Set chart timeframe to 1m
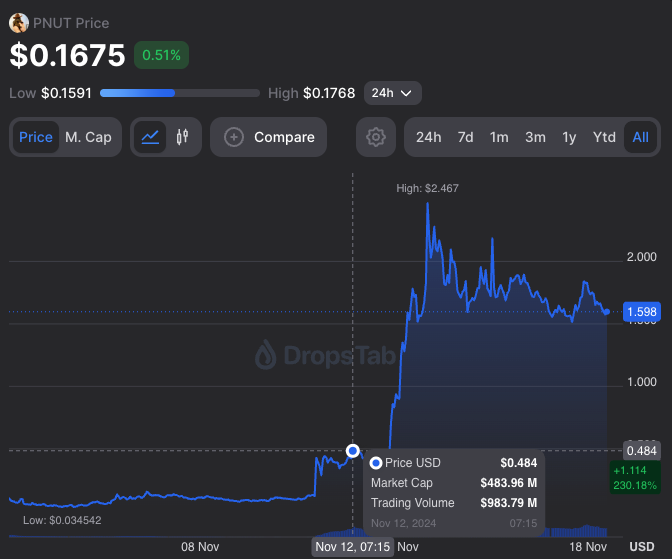This screenshot has width=672, height=559. (499, 137)
